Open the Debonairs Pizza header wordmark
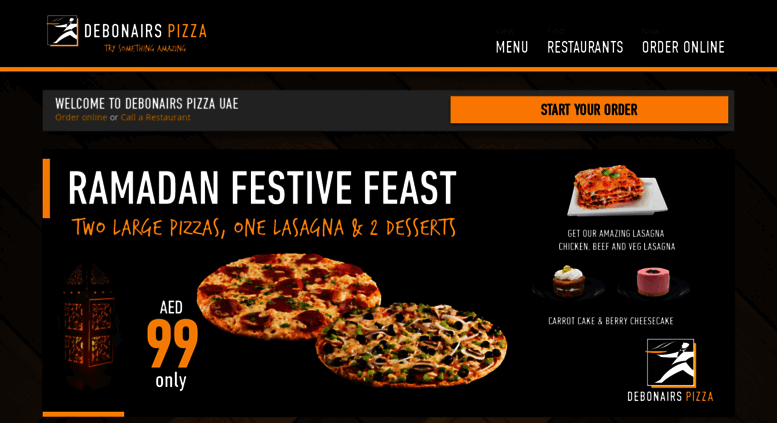This screenshot has height=423, width=777. 145,31
